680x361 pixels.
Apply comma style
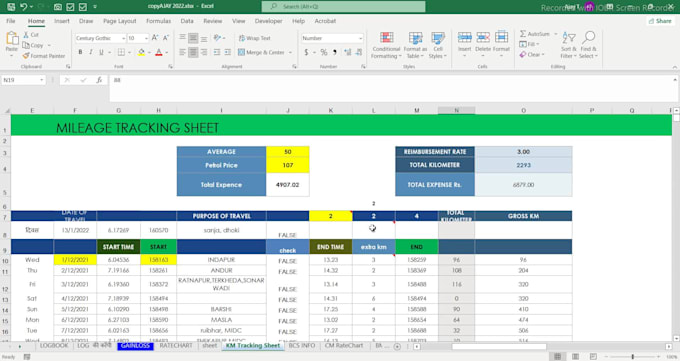click(x=334, y=52)
